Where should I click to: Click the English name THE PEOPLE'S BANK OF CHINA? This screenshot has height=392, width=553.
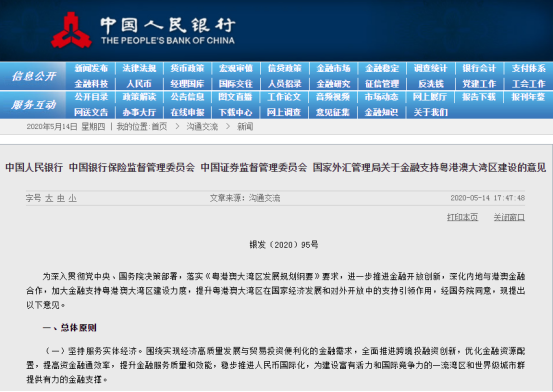tap(168, 41)
